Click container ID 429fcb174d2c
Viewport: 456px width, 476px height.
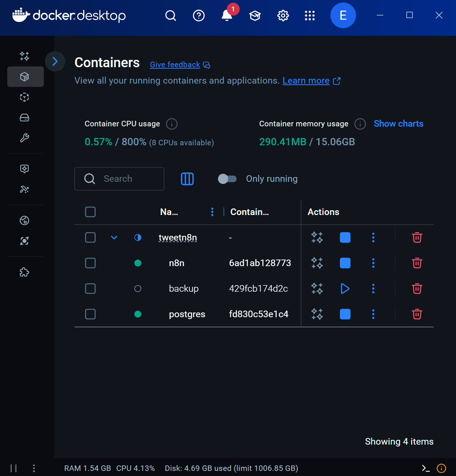pos(258,289)
